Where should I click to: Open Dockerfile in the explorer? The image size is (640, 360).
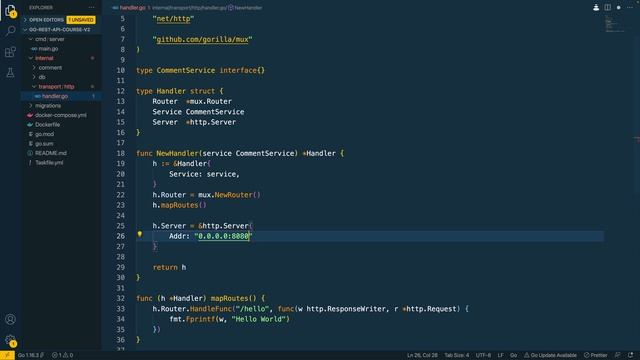[47, 124]
